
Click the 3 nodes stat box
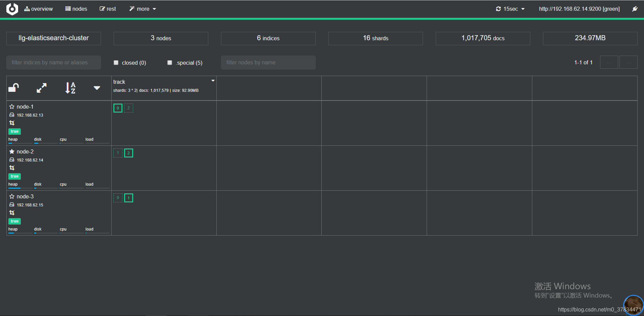[x=161, y=38]
